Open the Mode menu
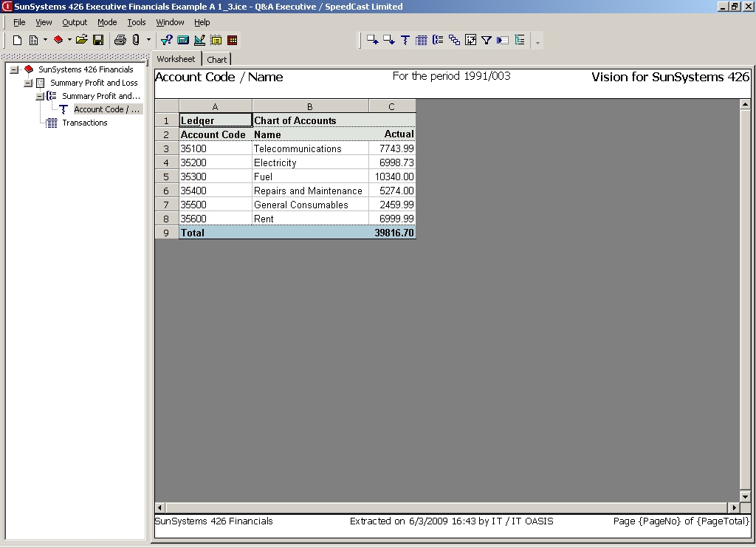Viewport: 756px width, 548px height. pos(107,22)
